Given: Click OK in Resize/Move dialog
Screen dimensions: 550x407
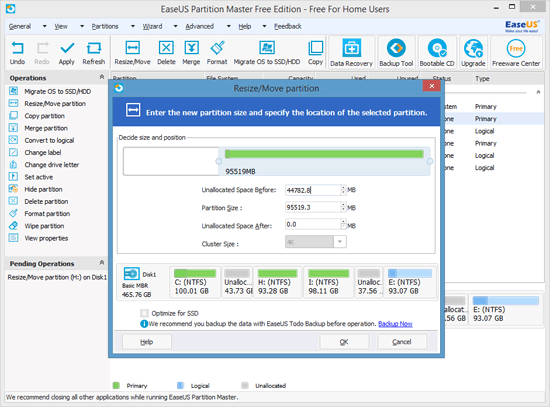Looking at the screenshot, I should tap(344, 342).
